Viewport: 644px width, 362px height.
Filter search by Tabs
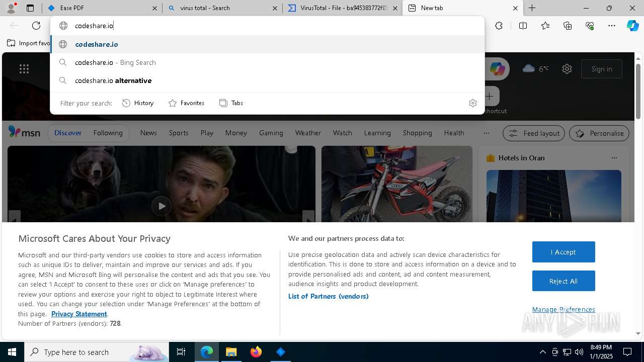click(x=231, y=103)
